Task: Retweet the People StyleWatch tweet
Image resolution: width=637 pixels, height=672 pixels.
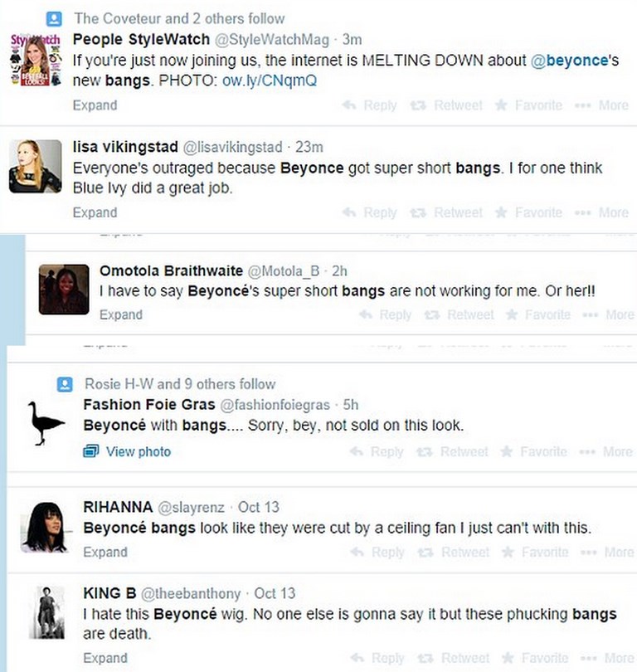Action: click(x=448, y=105)
